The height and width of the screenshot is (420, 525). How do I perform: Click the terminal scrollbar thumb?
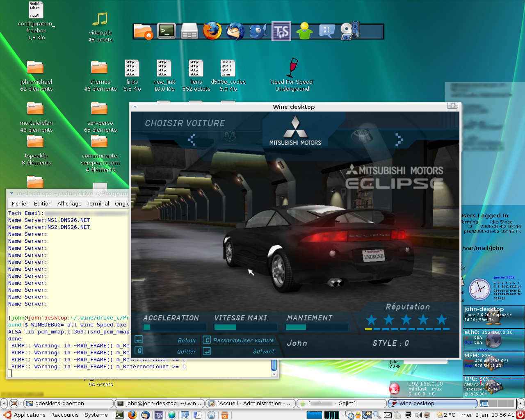(274, 365)
